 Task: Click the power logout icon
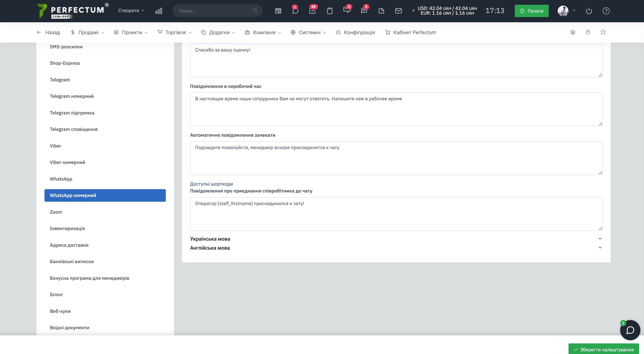[589, 11]
